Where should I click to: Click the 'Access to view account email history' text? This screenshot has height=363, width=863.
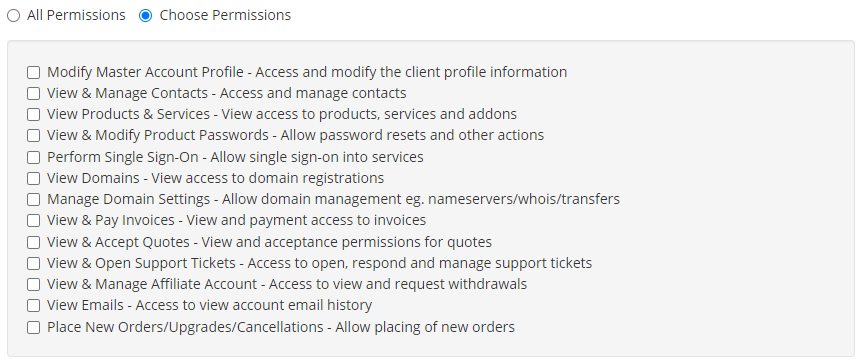254,305
